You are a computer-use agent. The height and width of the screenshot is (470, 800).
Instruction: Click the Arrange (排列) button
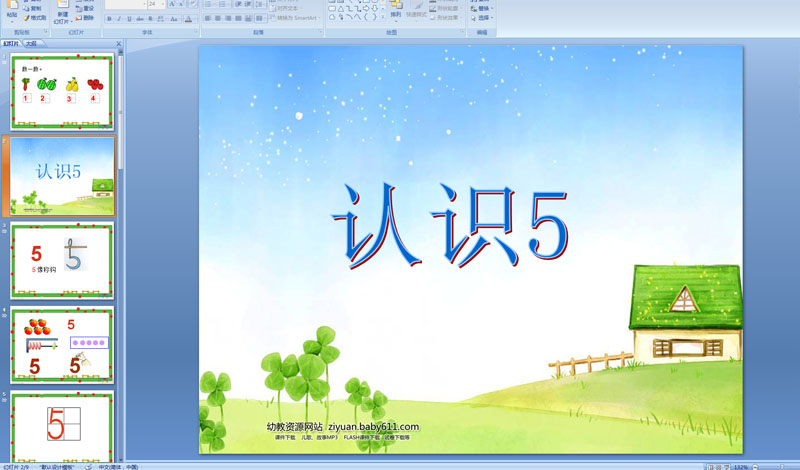395,10
